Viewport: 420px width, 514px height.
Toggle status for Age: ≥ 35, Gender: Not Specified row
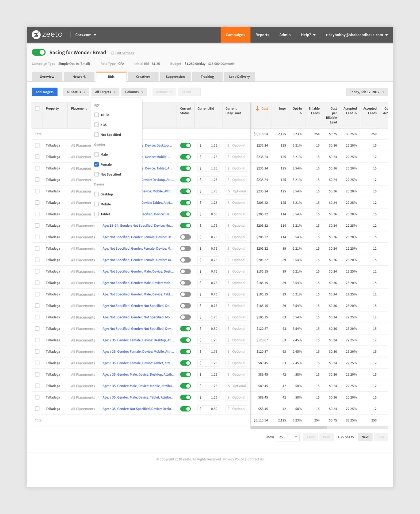pos(185,409)
